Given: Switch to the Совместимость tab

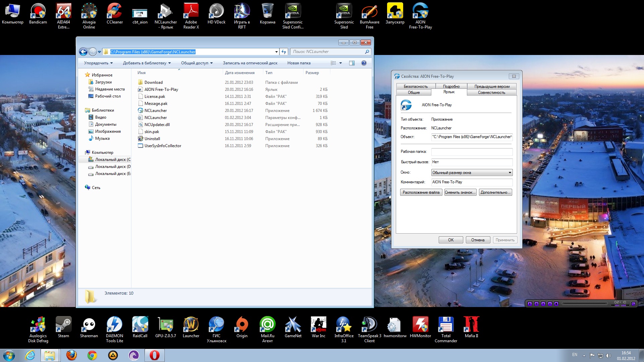Looking at the screenshot, I should coord(491,93).
